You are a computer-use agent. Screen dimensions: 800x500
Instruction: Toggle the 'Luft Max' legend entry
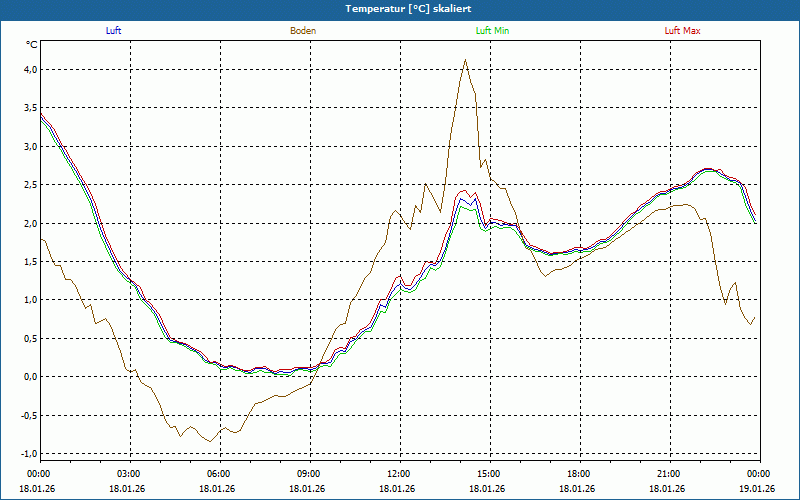tap(683, 31)
